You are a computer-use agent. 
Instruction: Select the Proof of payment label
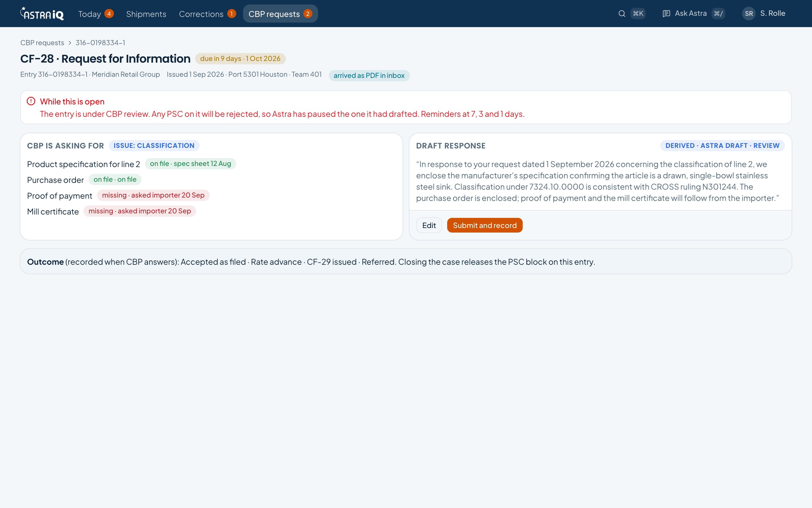(x=59, y=196)
